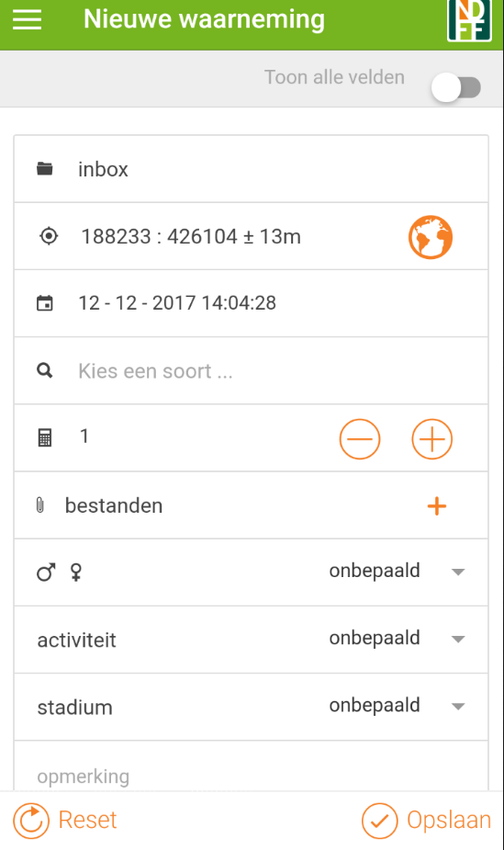Click the GPS location crosshair icon
The height and width of the screenshot is (850, 504).
coord(49,236)
